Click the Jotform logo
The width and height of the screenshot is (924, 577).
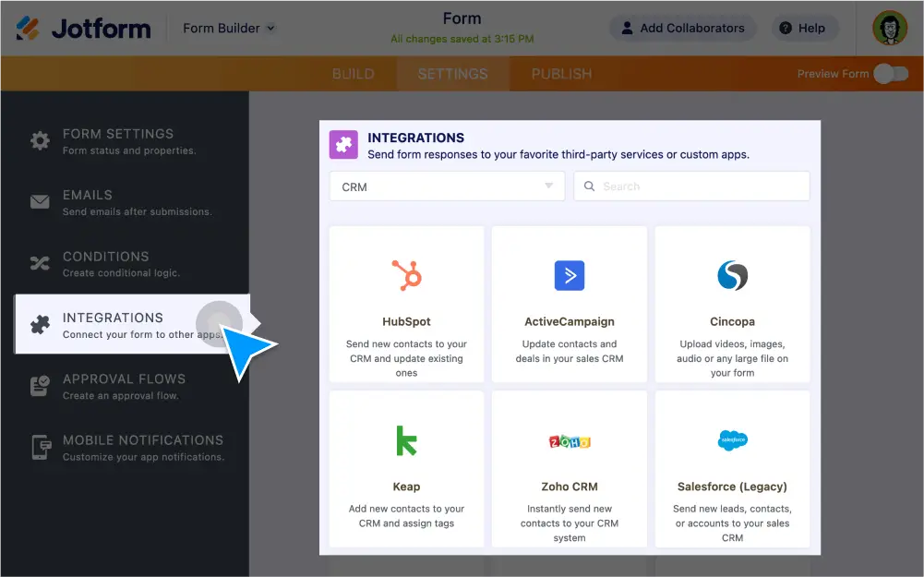(x=83, y=28)
